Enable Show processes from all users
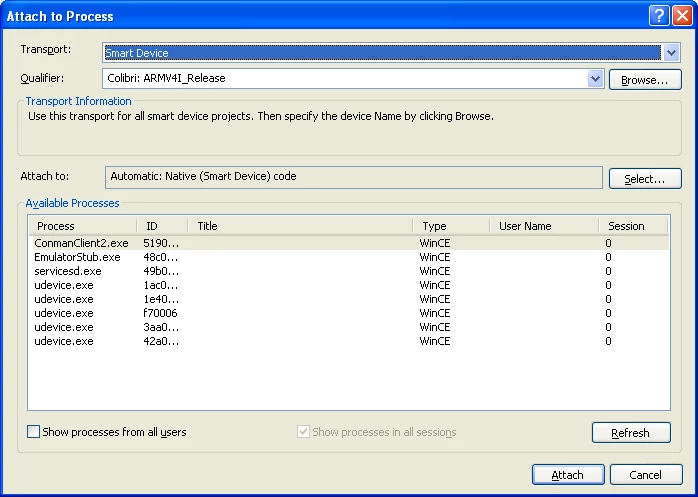Image resolution: width=698 pixels, height=497 pixels. [34, 432]
